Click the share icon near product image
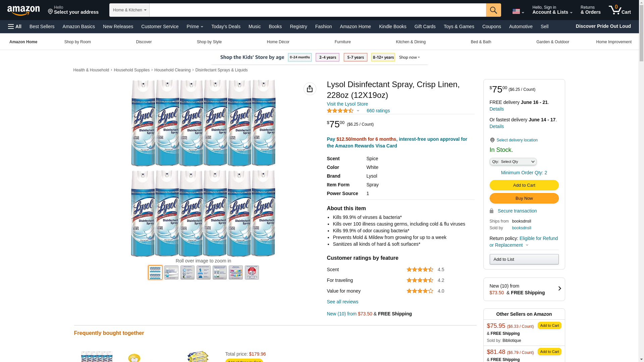This screenshot has width=644, height=362. click(x=310, y=89)
